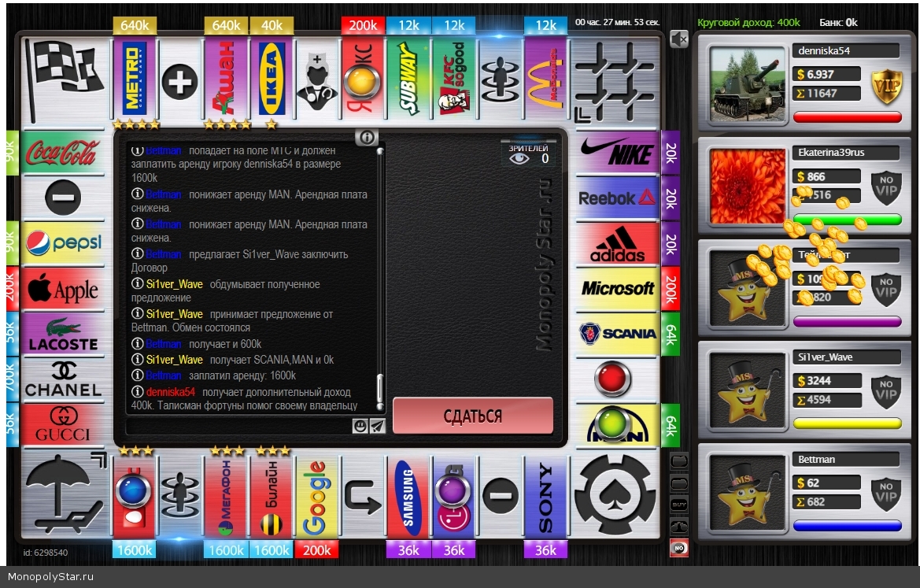
Task: Select the Nike property cell
Action: (617, 153)
